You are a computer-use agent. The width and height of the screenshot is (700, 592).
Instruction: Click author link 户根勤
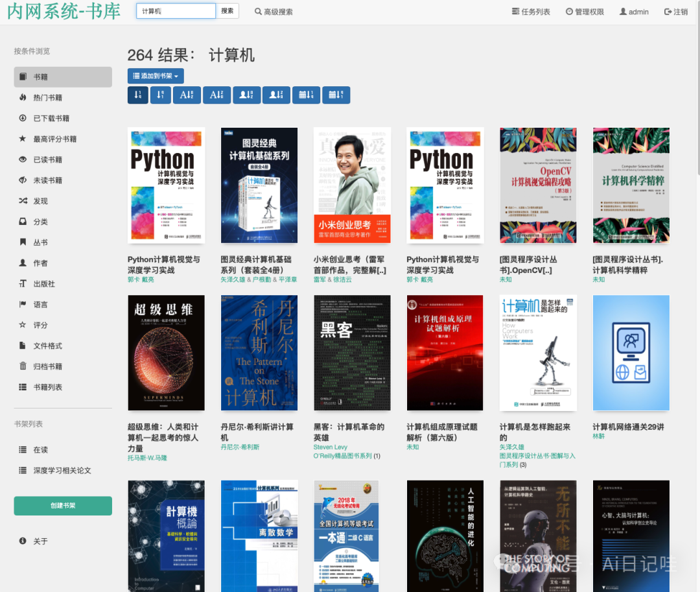(x=262, y=279)
